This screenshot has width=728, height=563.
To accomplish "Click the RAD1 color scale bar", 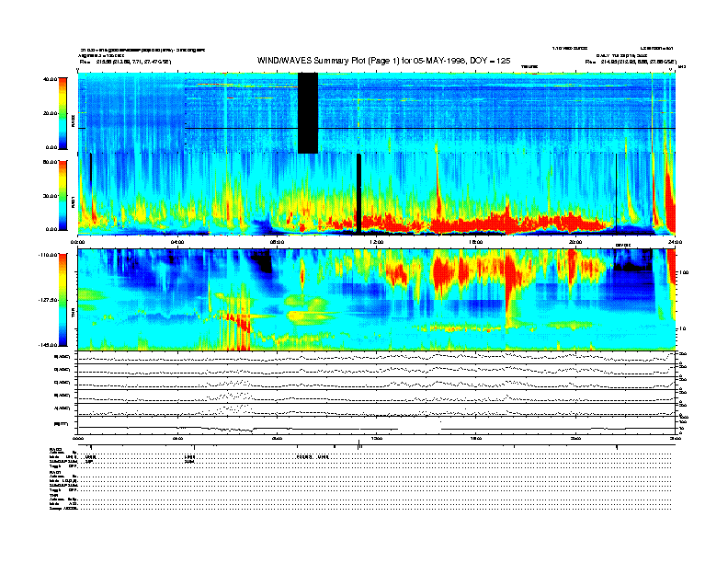I will 63,196.
